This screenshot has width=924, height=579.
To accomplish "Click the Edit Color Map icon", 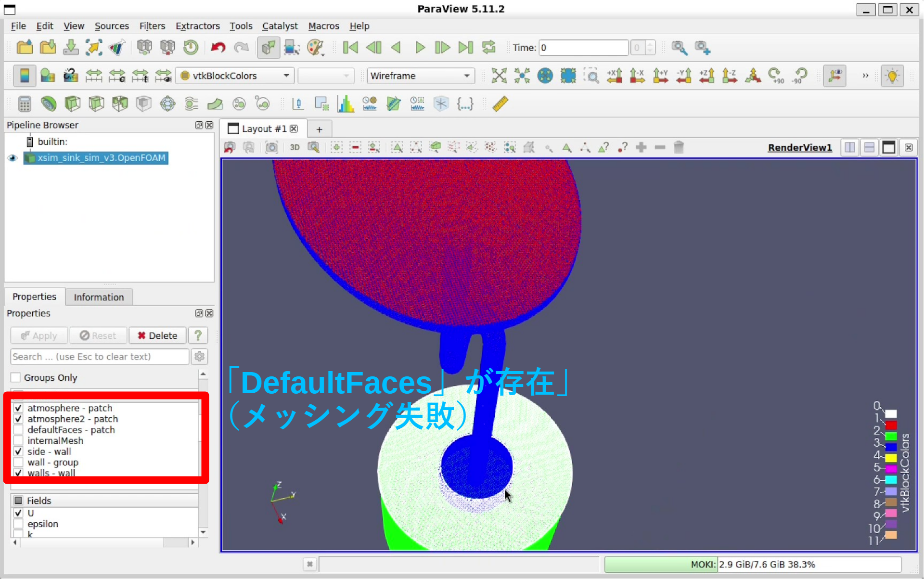I will 48,76.
